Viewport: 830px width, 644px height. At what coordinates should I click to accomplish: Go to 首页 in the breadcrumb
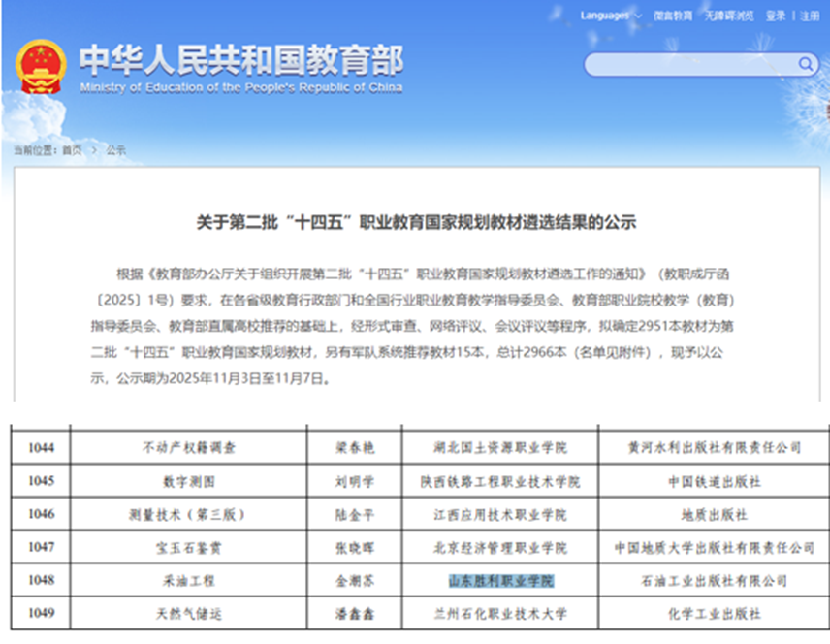[73, 151]
